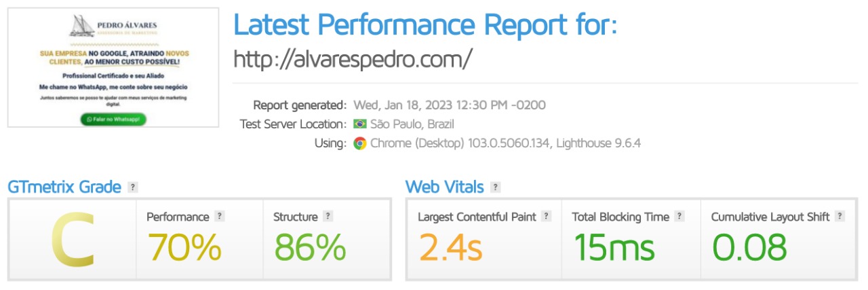Click help icon next to GTmetrix Grade
868x290 pixels.
click(x=133, y=187)
